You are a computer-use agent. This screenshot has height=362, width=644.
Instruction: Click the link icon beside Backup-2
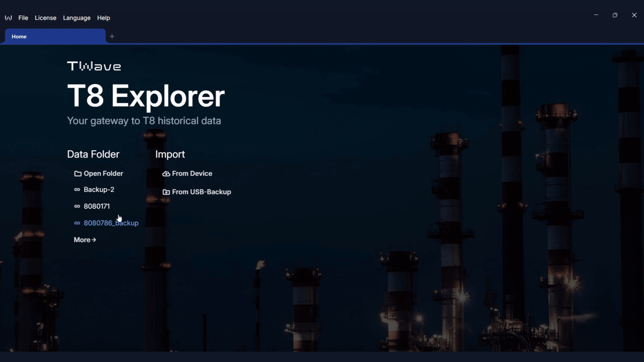77,189
